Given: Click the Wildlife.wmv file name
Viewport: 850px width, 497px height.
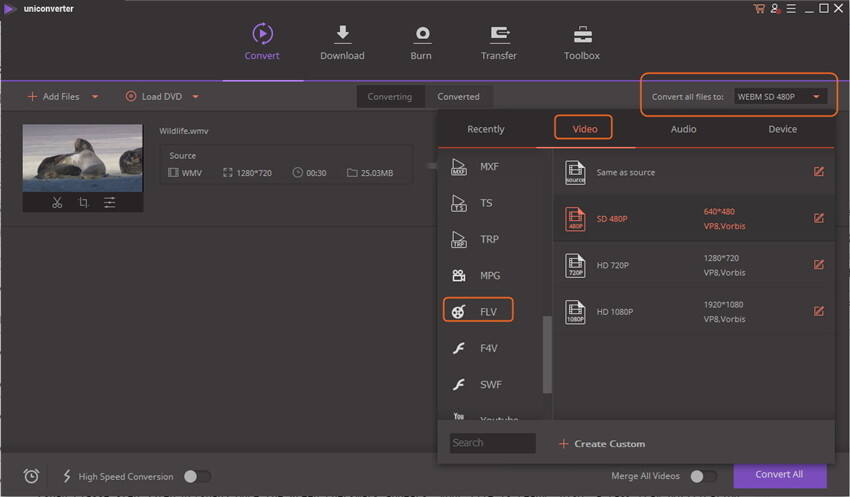Looking at the screenshot, I should (x=184, y=131).
